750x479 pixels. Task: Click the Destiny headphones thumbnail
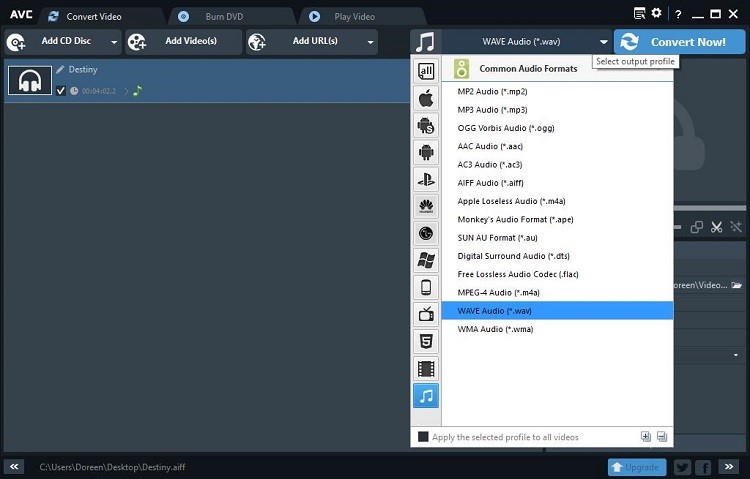(x=30, y=80)
